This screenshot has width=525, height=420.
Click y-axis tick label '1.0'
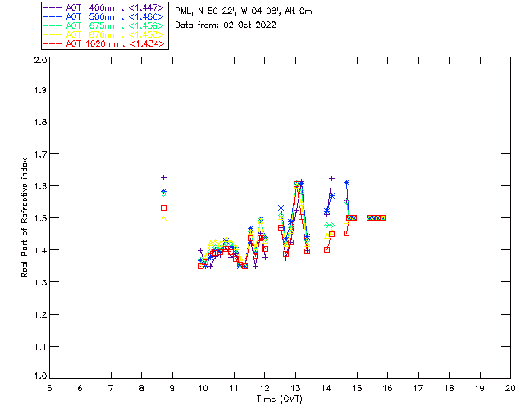40,377
